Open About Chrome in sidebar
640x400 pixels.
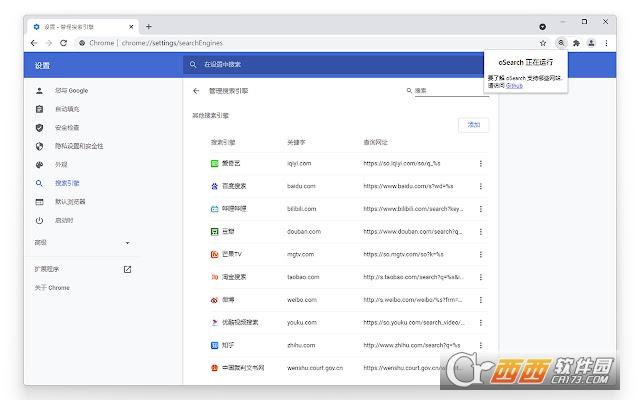pyautogui.click(x=52, y=288)
